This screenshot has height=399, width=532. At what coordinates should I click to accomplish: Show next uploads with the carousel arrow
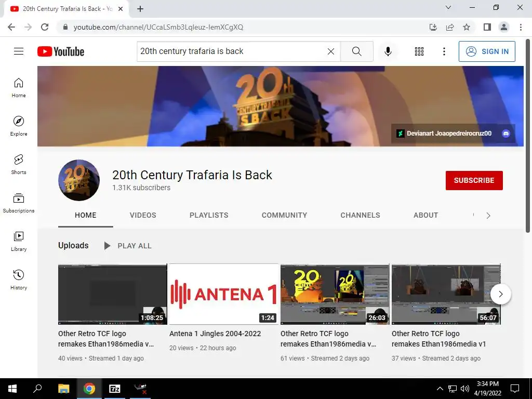coord(500,294)
